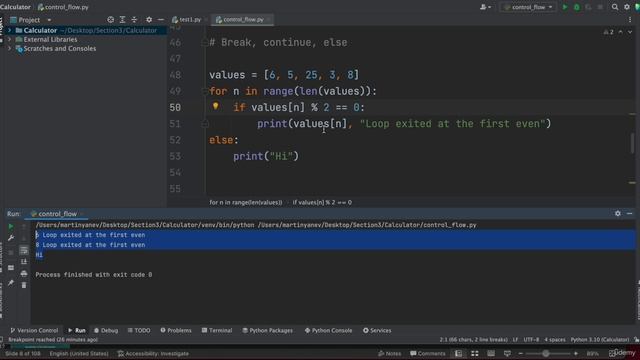Image resolution: width=640 pixels, height=360 pixels.
Task: Click the yellow intention lightbulb on line 50
Action: [216, 107]
